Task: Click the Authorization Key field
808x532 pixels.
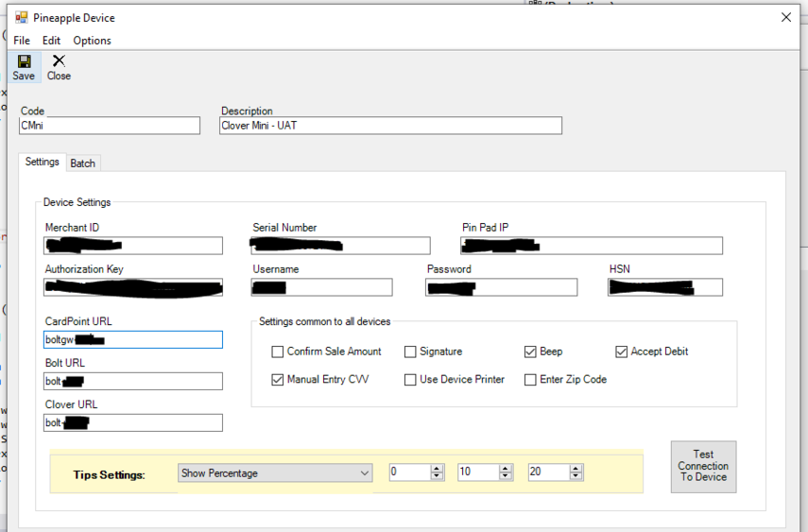Action: click(133, 287)
